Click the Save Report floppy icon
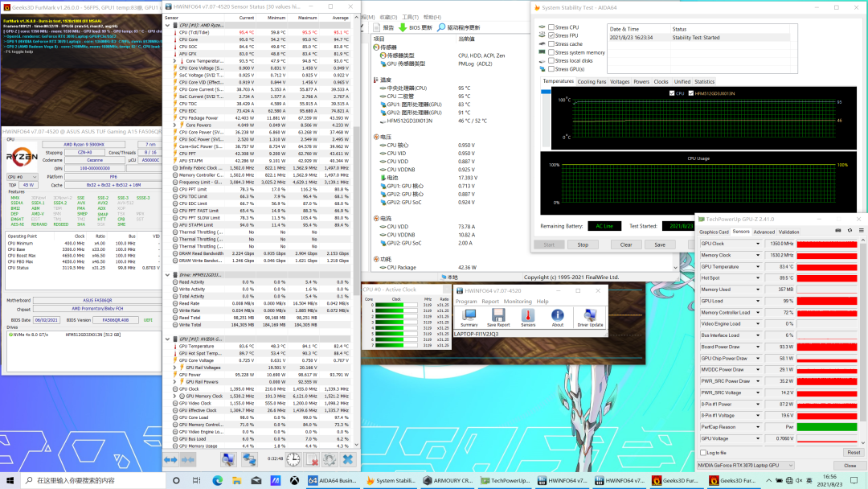 (498, 317)
